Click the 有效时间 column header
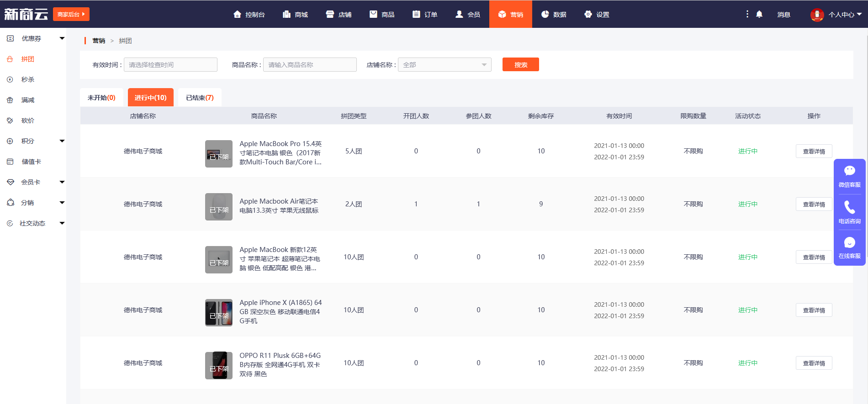 619,116
